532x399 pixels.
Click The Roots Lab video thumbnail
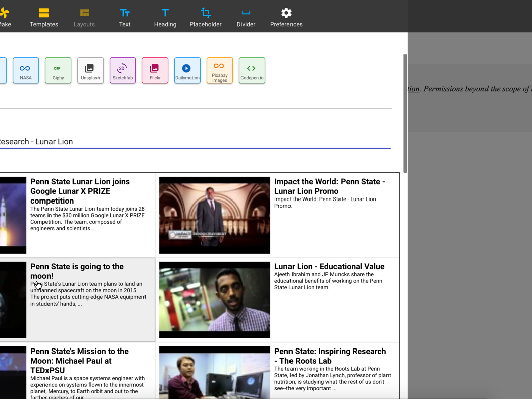pyautogui.click(x=215, y=373)
